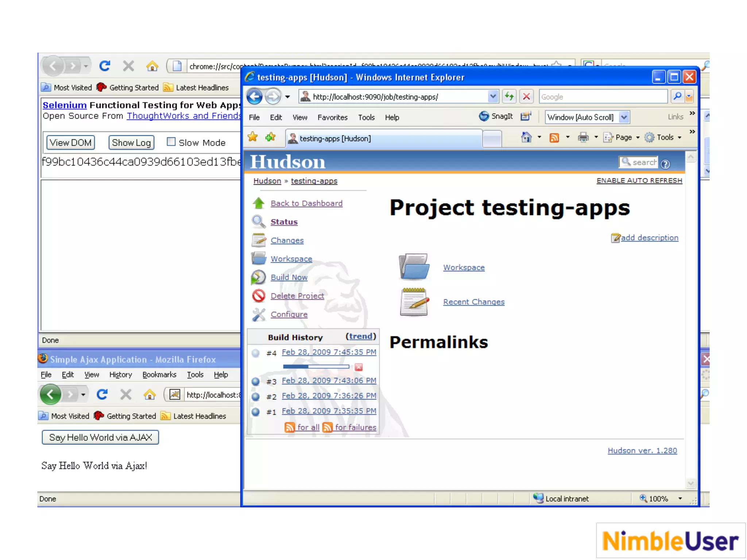This screenshot has width=747, height=560.
Task: Expand the IE address bar dropdown
Action: tap(493, 97)
